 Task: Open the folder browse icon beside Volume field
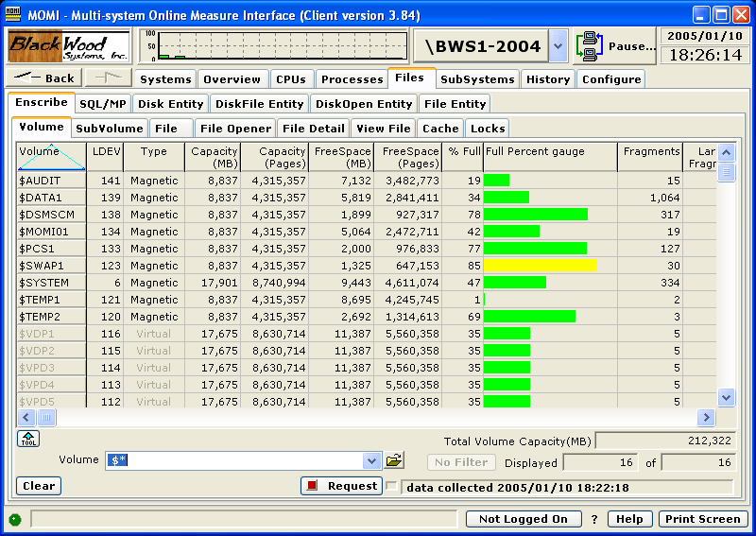pos(394,460)
